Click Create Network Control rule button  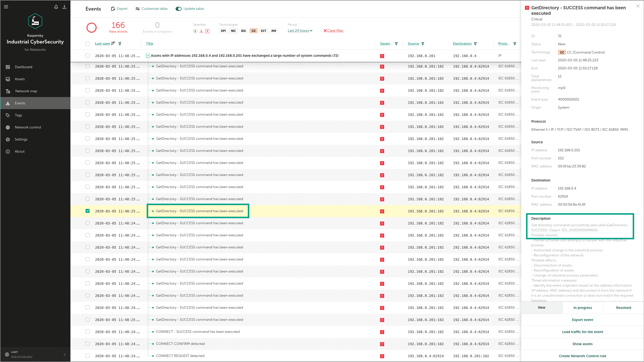582,356
